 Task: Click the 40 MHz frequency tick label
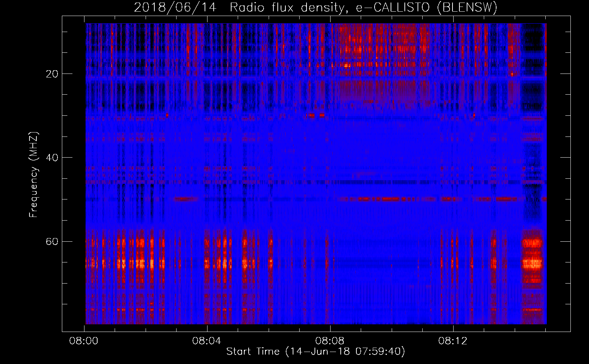point(52,158)
